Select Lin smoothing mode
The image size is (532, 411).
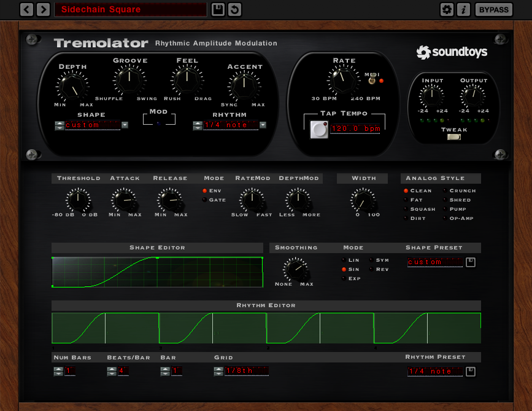350,260
